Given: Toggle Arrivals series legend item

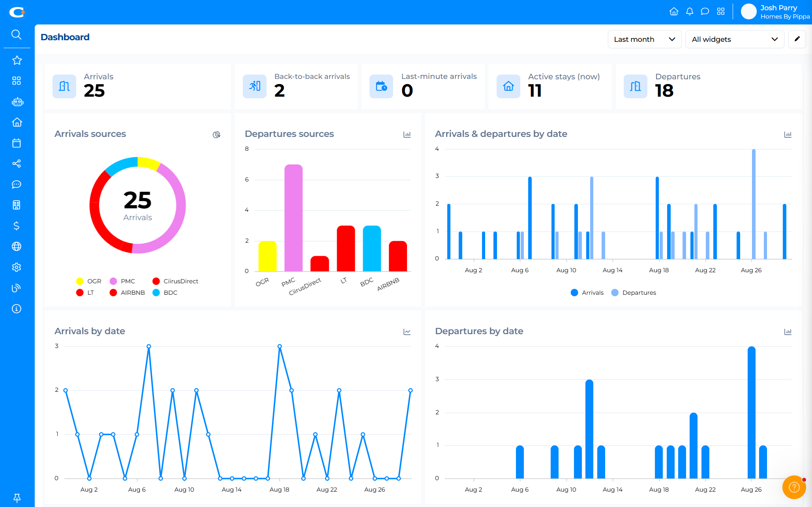Looking at the screenshot, I should coord(587,293).
